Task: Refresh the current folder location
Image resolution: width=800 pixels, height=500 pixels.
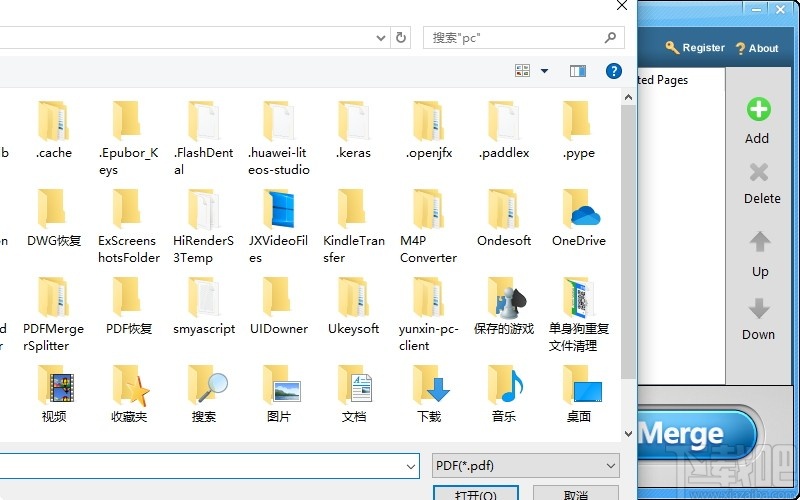Action: (401, 38)
